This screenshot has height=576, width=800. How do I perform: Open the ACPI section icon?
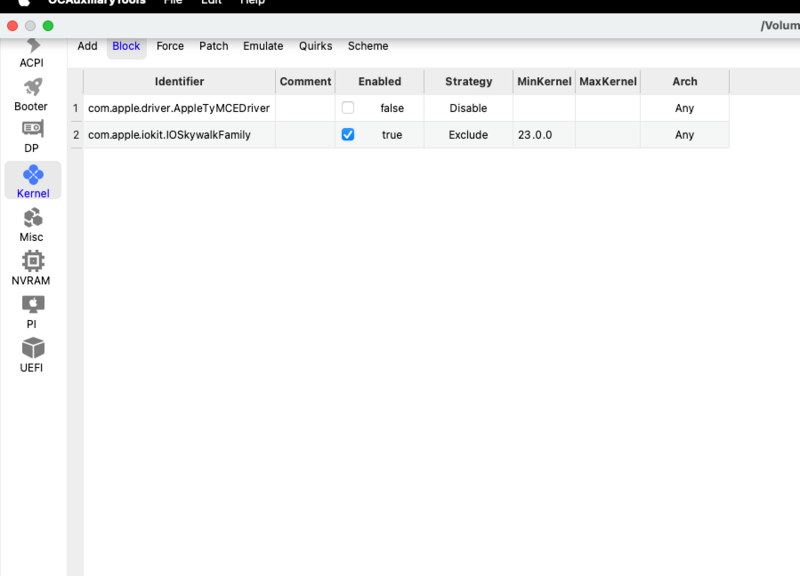pyautogui.click(x=33, y=46)
